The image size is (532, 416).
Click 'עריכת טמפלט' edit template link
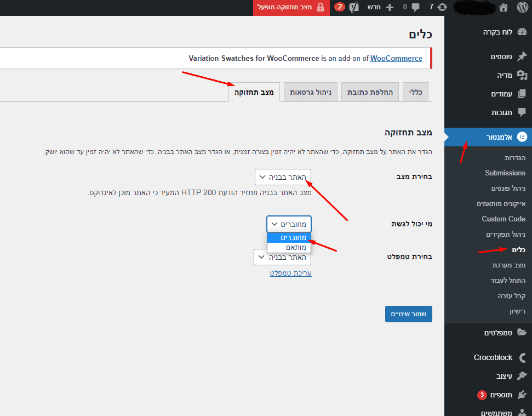291,273
